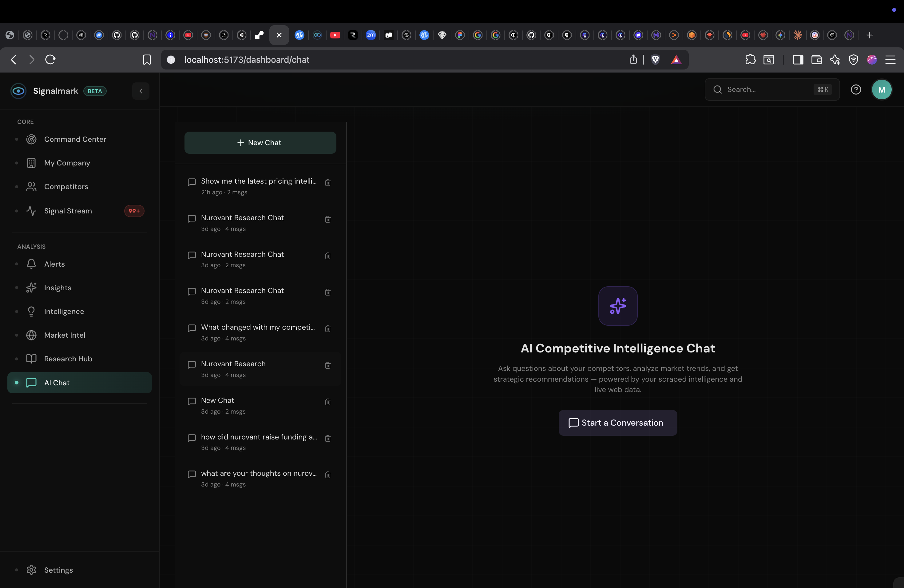Click the New Chat button

pyautogui.click(x=260, y=143)
